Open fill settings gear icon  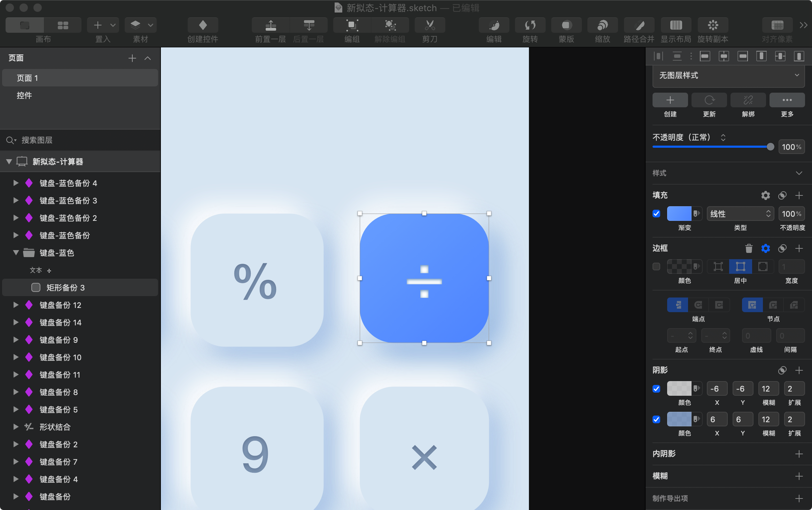coord(765,195)
